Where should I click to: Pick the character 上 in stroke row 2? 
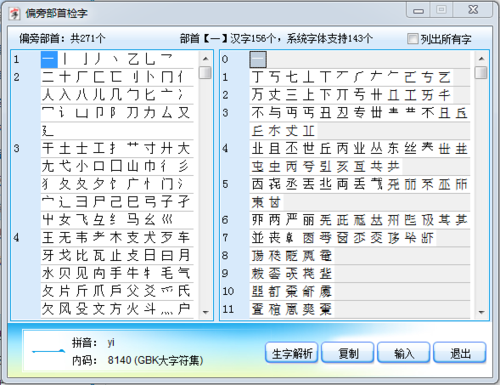tap(309, 95)
